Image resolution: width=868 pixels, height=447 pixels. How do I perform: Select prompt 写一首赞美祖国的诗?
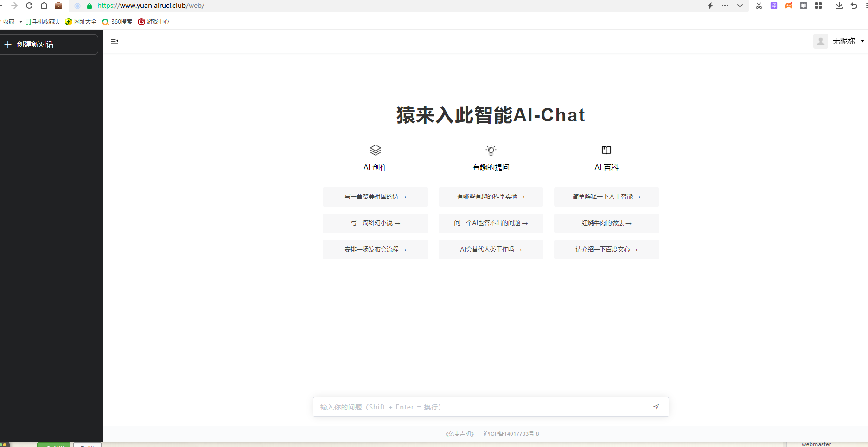pyautogui.click(x=375, y=197)
